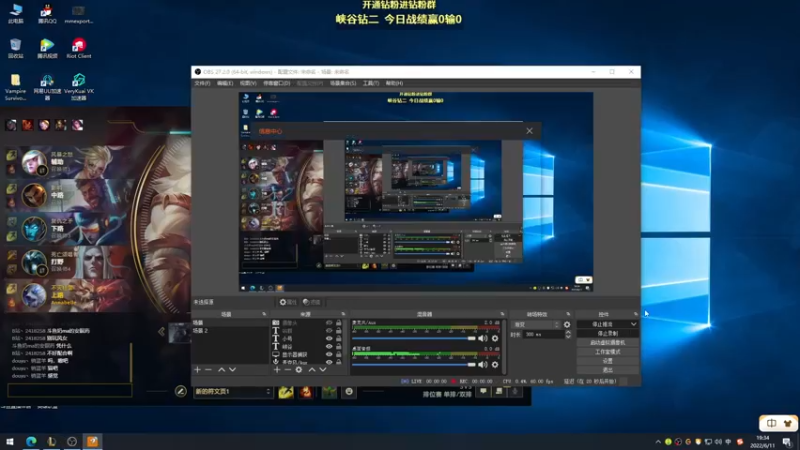The width and height of the screenshot is (800, 450).
Task: Move the selected scene up in the list
Action: point(221,369)
